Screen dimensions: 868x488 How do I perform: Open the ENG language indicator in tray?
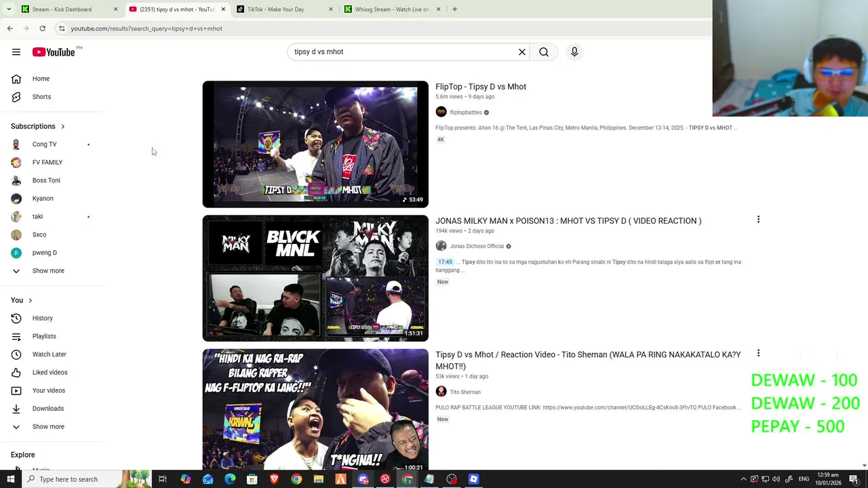click(803, 479)
